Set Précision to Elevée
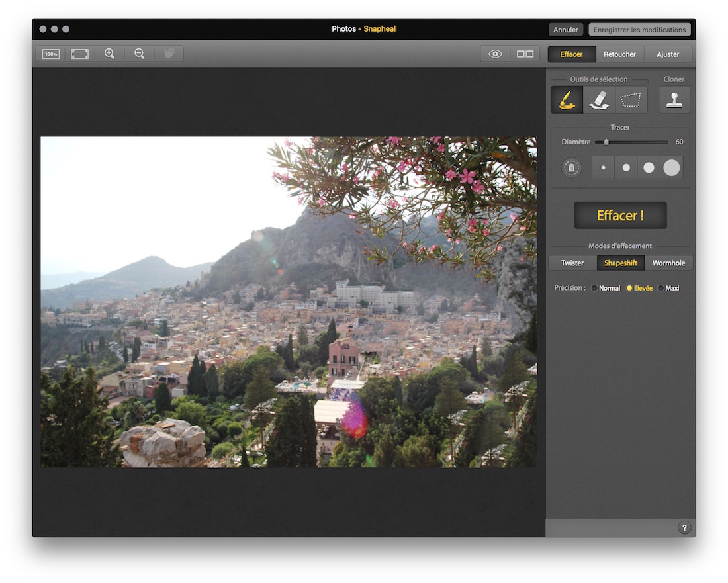The height and width of the screenshot is (583, 728). coord(639,289)
